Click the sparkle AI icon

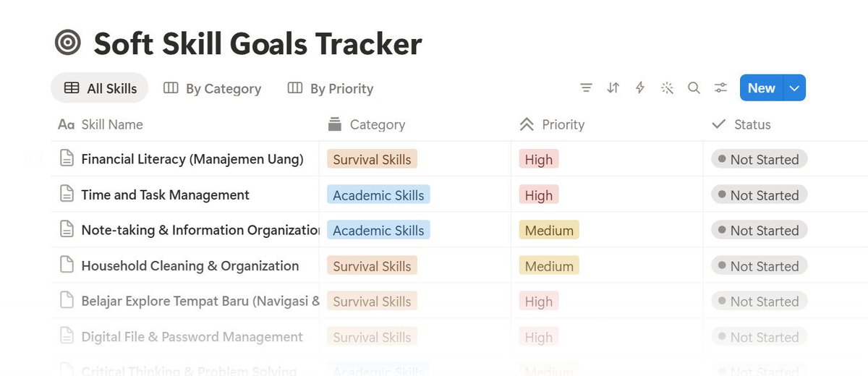(x=667, y=88)
